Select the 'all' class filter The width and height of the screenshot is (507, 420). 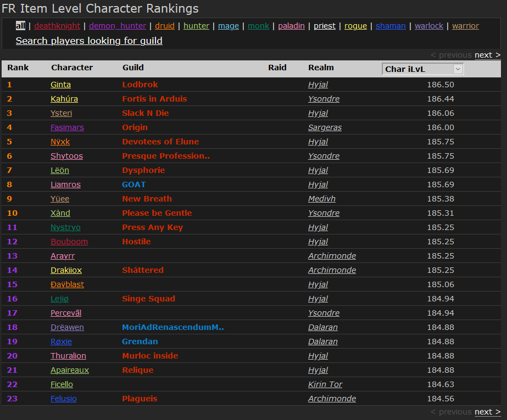click(x=20, y=26)
